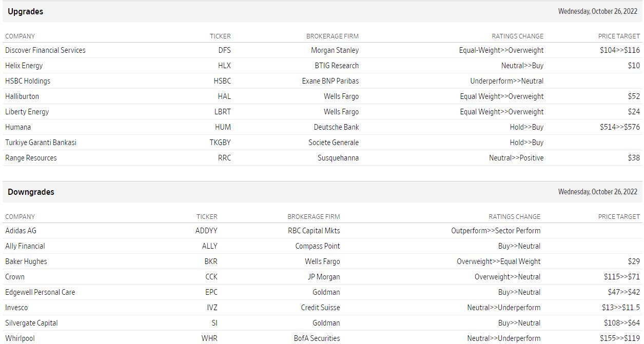Open the Adidas AG company entry
This screenshot has height=344, width=644.
[x=21, y=231]
